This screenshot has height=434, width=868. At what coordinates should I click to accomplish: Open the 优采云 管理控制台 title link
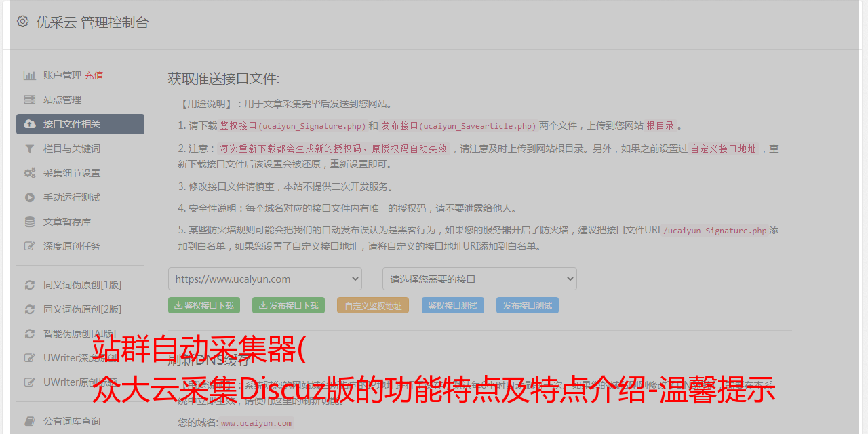(x=92, y=22)
